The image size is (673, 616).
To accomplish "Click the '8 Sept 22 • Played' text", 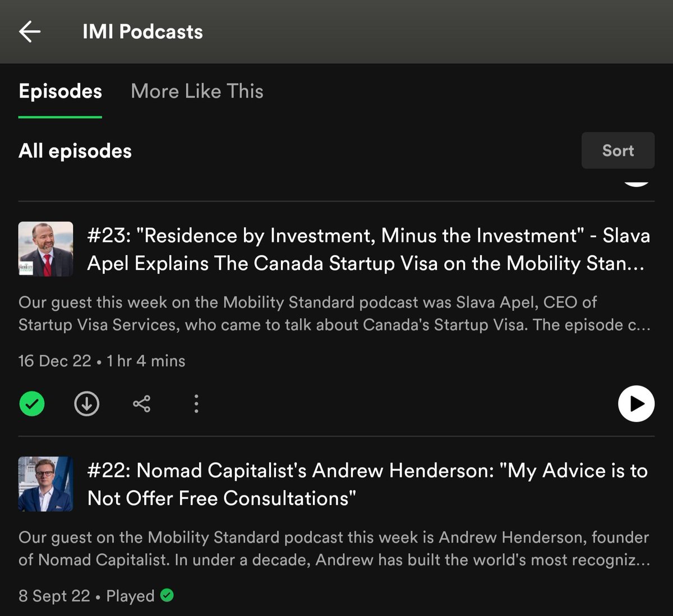I will [86, 596].
